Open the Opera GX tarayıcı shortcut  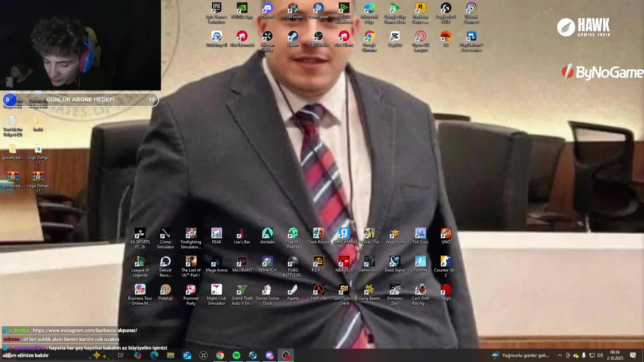click(x=421, y=41)
